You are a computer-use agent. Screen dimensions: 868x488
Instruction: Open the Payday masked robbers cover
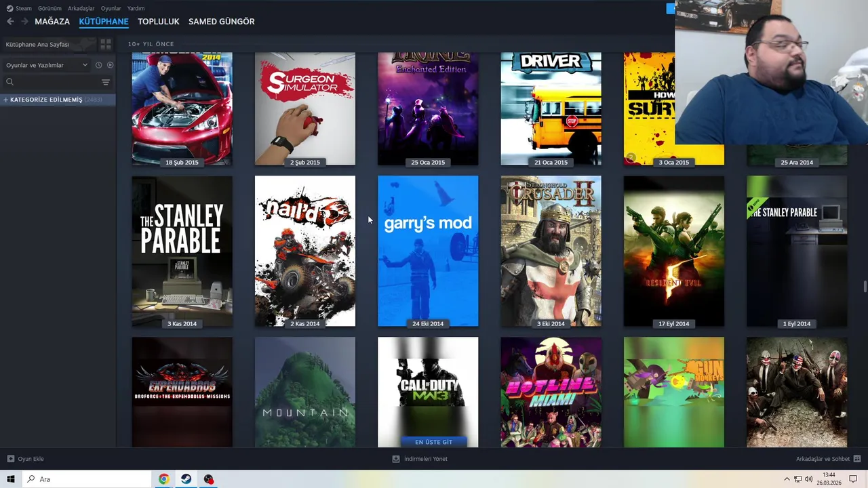click(x=797, y=392)
